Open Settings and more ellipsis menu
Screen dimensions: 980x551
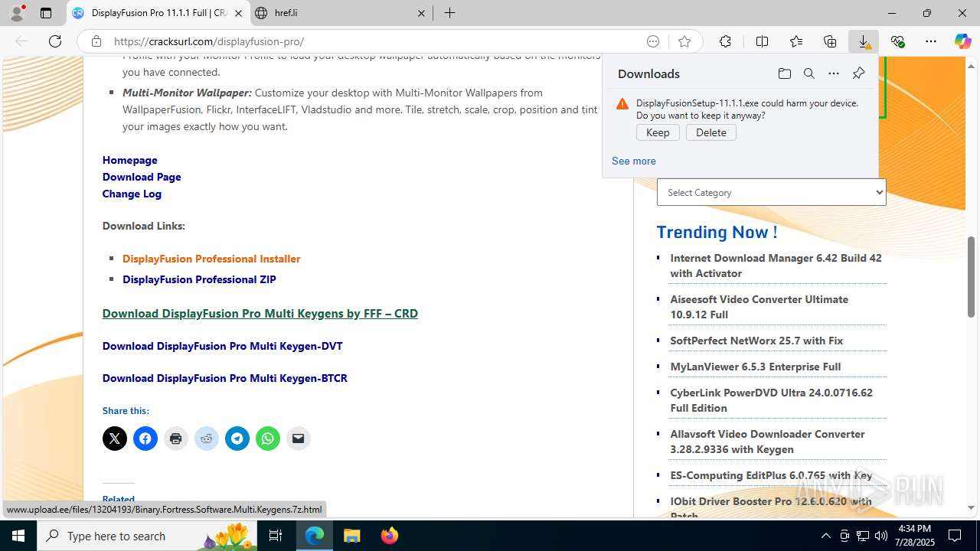pyautogui.click(x=931, y=41)
